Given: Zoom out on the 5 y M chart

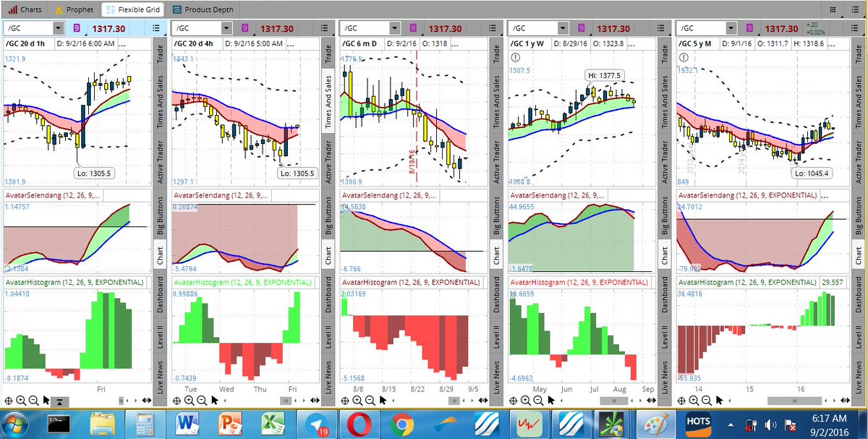Looking at the screenshot, I should point(706,400).
